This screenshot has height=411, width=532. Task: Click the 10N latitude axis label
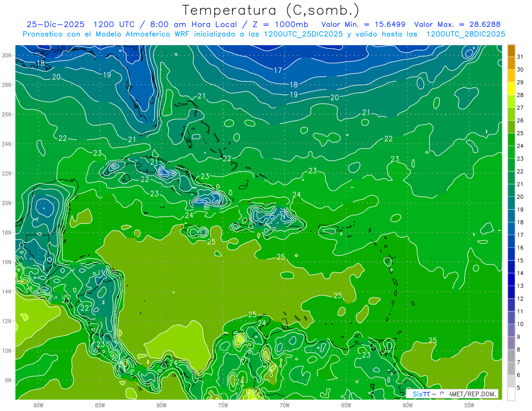pyautogui.click(x=8, y=350)
